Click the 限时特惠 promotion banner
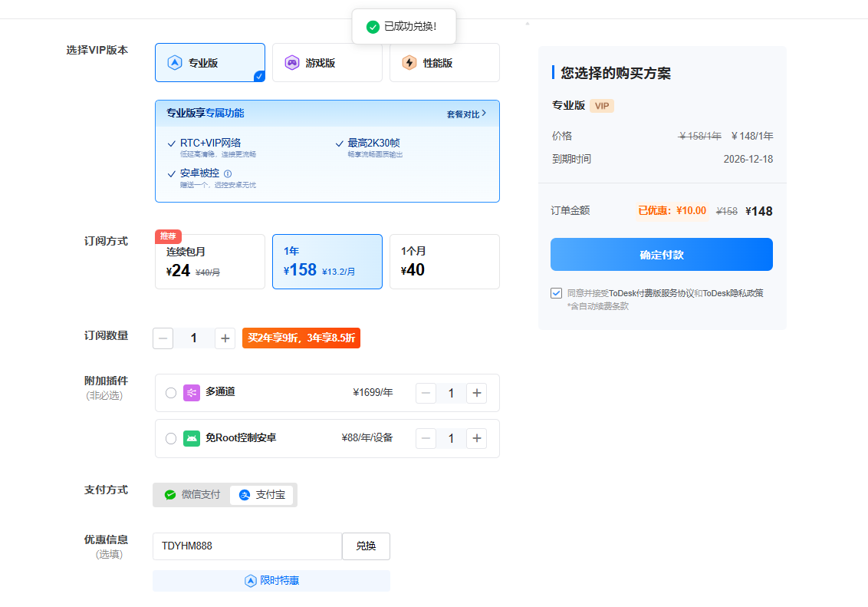The height and width of the screenshot is (607, 868). [x=271, y=580]
